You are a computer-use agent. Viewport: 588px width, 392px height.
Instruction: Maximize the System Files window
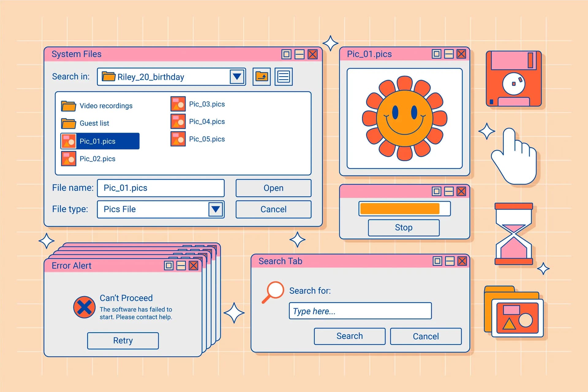coord(286,55)
